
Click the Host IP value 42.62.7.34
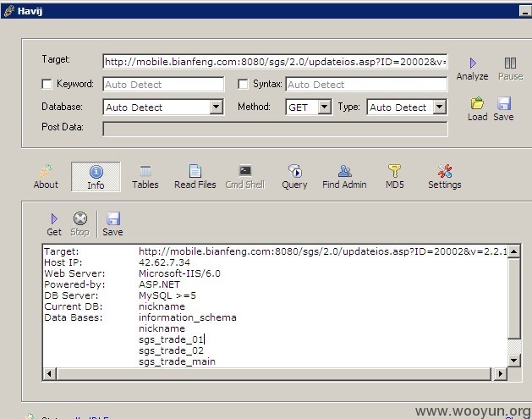tap(164, 262)
